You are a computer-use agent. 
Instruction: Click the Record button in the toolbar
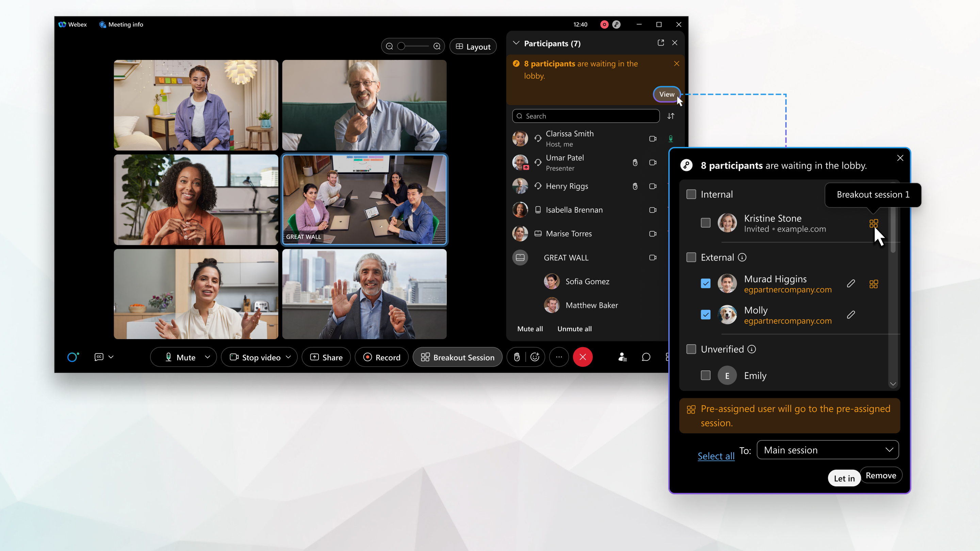[382, 357]
